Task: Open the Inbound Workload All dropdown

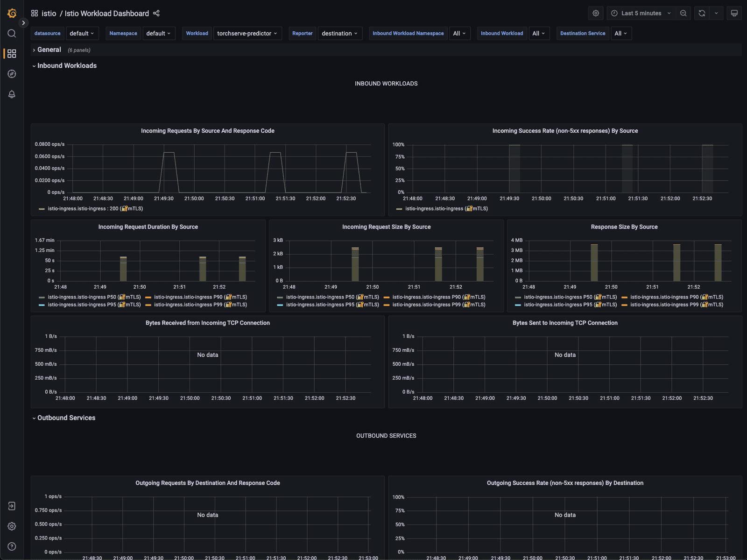Action: pyautogui.click(x=539, y=34)
